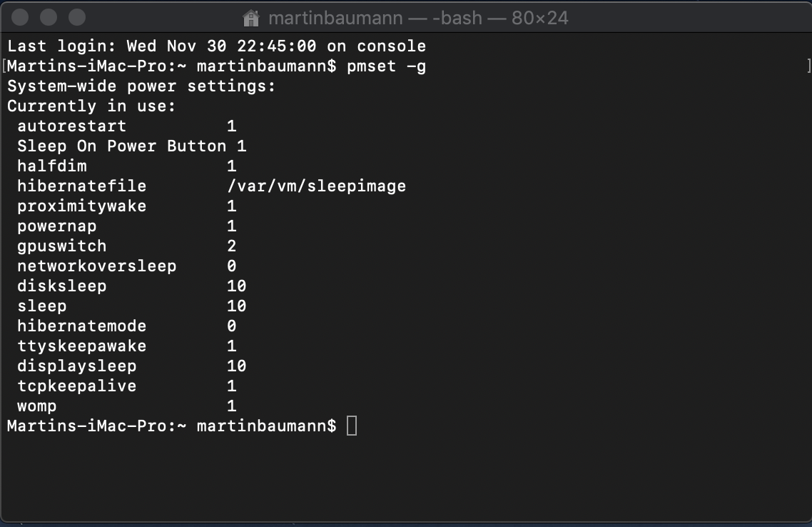Image resolution: width=812 pixels, height=527 pixels.
Task: Click the terminal cursor at the prompt
Action: (351, 426)
